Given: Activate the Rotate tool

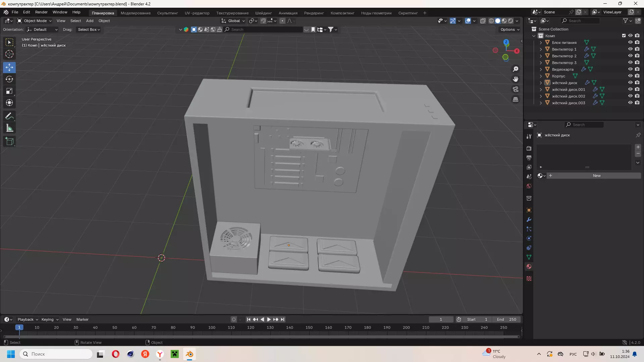Looking at the screenshot, I should click(x=9, y=79).
